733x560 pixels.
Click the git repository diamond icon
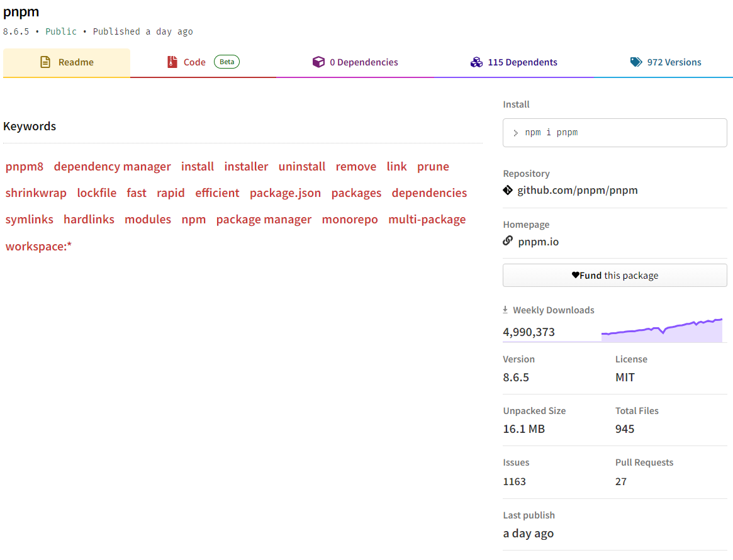coord(508,190)
